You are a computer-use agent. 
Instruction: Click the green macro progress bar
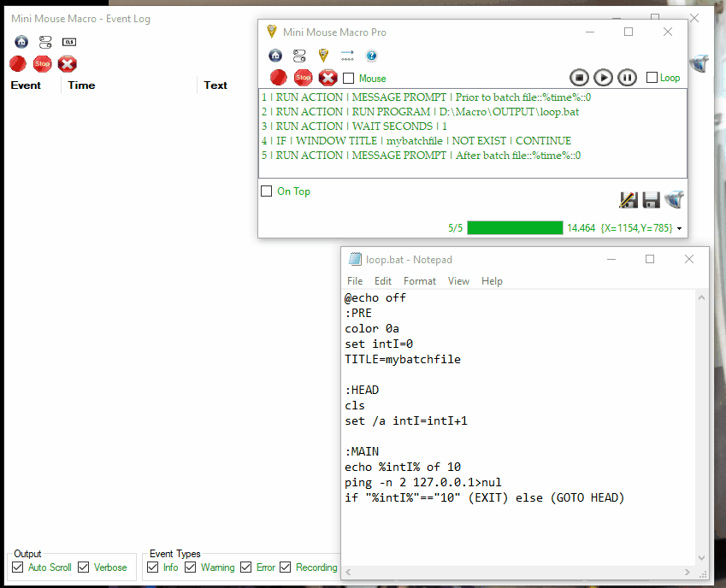point(515,228)
